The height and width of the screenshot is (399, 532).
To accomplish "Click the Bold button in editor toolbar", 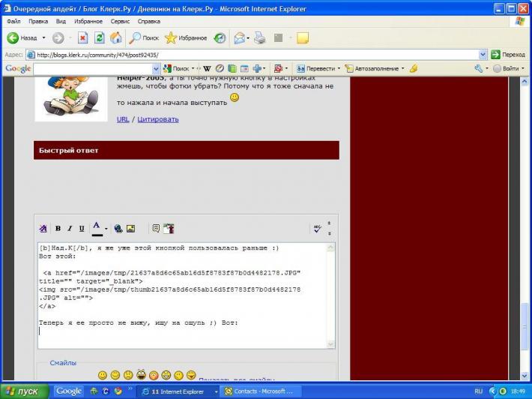I will tap(58, 229).
